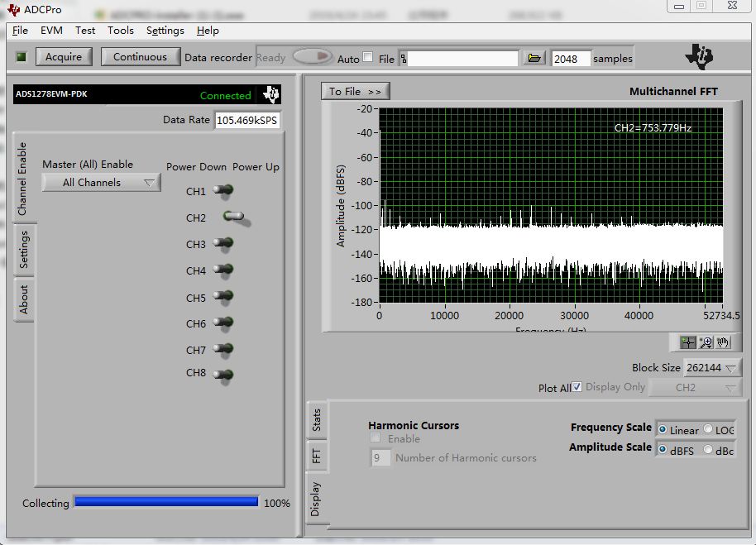Open the Master All Channels dropdown
This screenshot has width=756, height=545.
pyautogui.click(x=101, y=183)
